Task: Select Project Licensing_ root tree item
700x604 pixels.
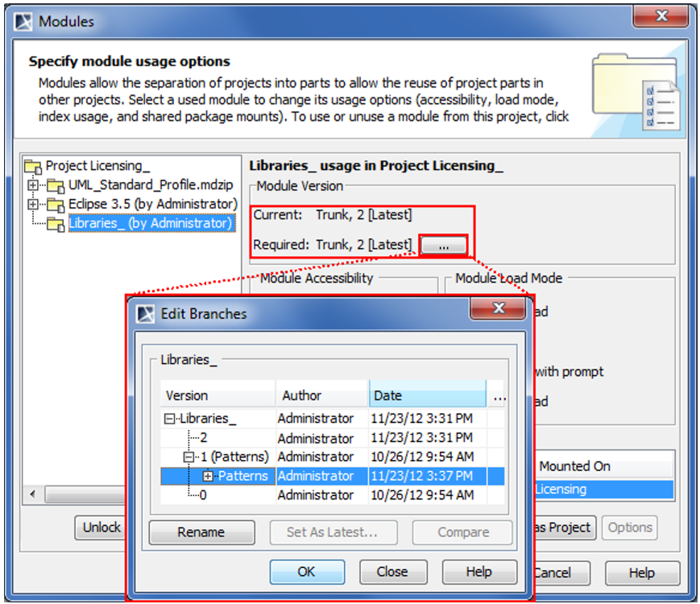Action: coord(97,166)
